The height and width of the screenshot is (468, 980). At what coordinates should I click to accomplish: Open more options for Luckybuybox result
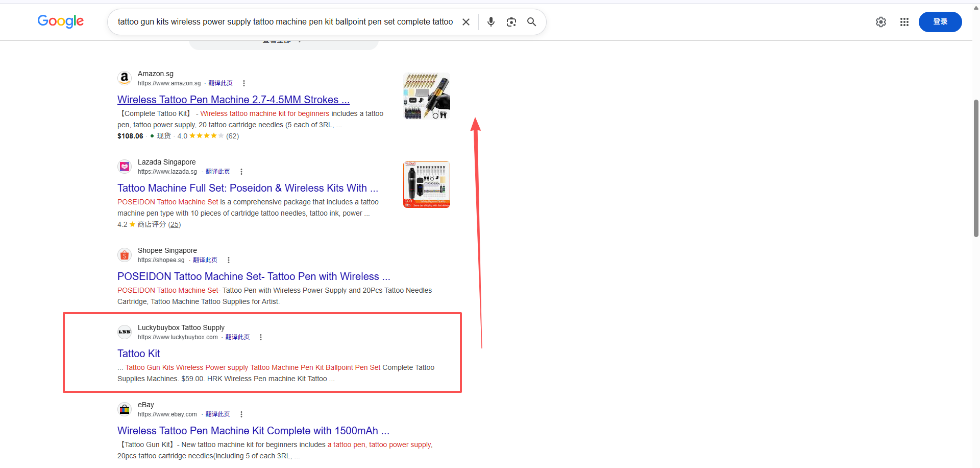pyautogui.click(x=261, y=337)
